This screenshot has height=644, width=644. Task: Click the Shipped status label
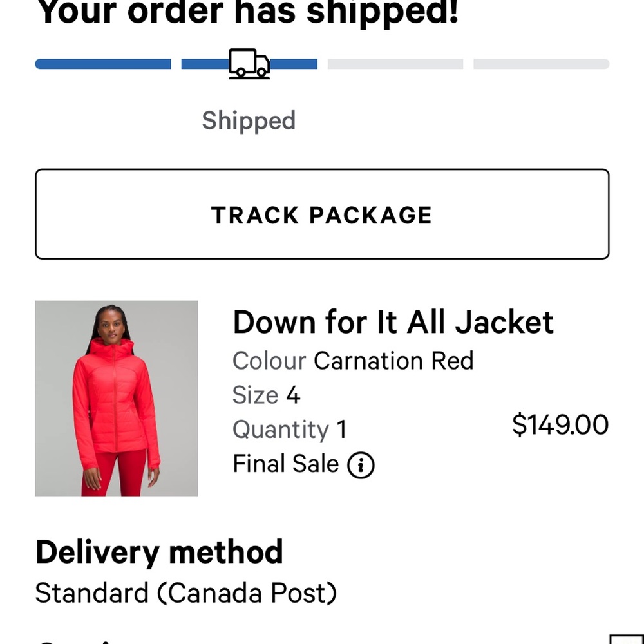tap(249, 120)
